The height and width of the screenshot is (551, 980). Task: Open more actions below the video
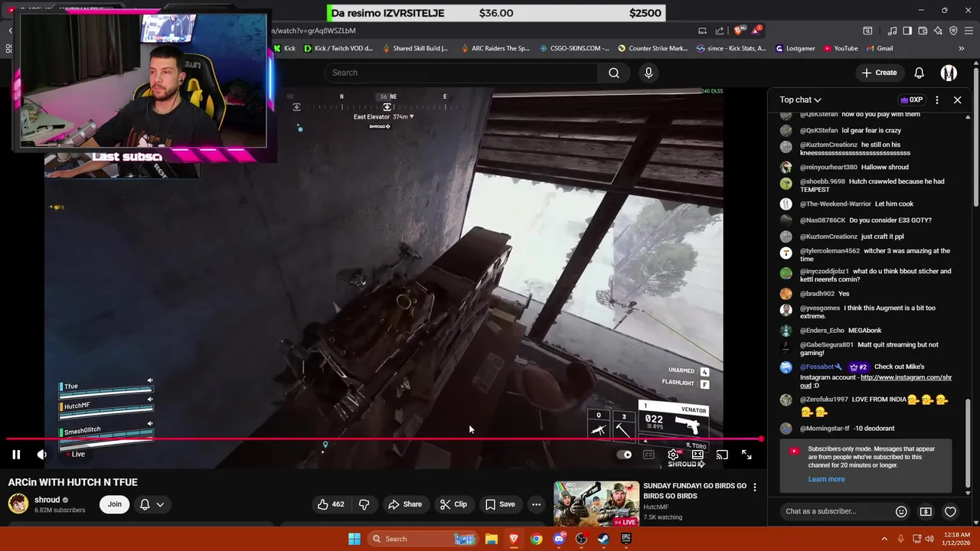tap(536, 504)
